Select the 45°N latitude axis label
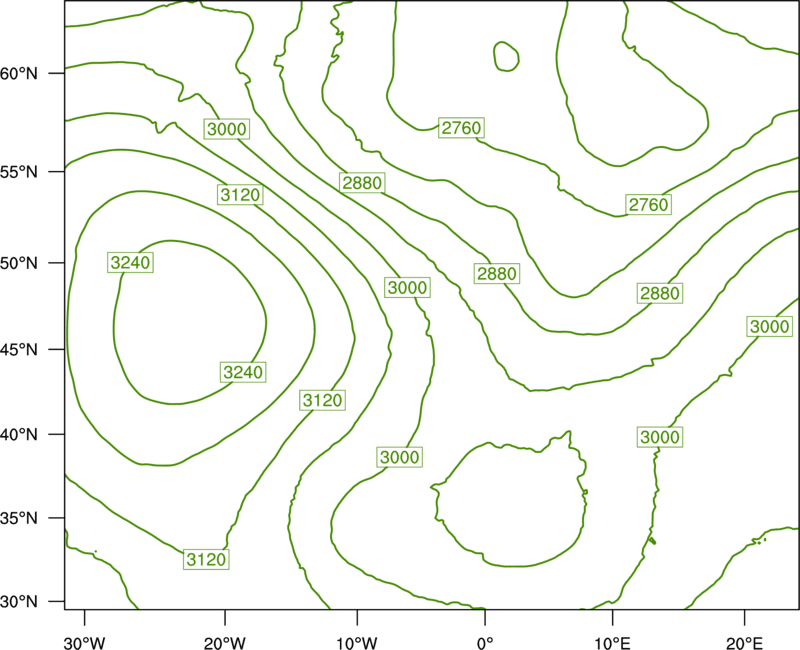 (x=19, y=349)
